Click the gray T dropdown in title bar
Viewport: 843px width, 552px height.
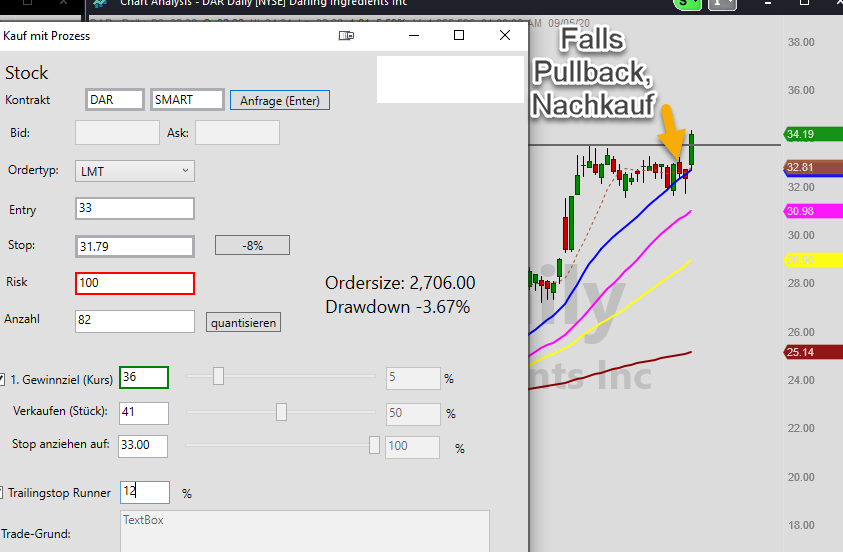coord(721,4)
